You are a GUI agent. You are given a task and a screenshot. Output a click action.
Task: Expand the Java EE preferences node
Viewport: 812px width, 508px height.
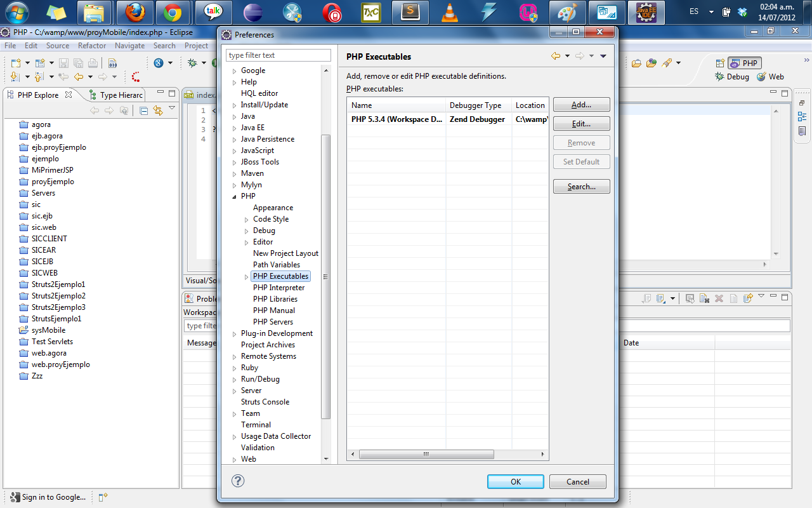click(234, 128)
